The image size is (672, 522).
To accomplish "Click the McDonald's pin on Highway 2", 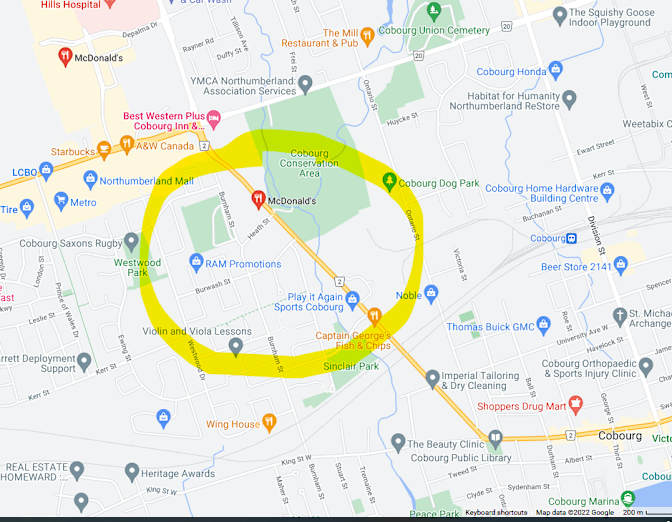I will pyautogui.click(x=258, y=199).
